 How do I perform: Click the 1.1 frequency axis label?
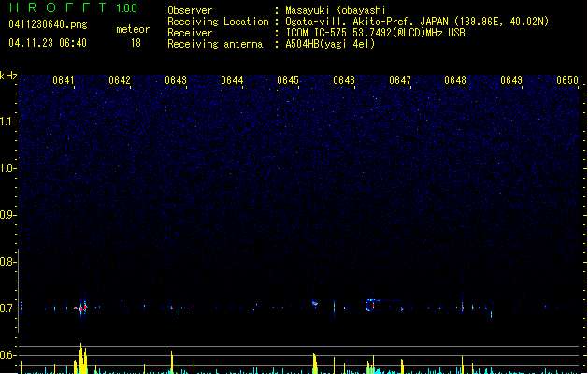pos(7,122)
